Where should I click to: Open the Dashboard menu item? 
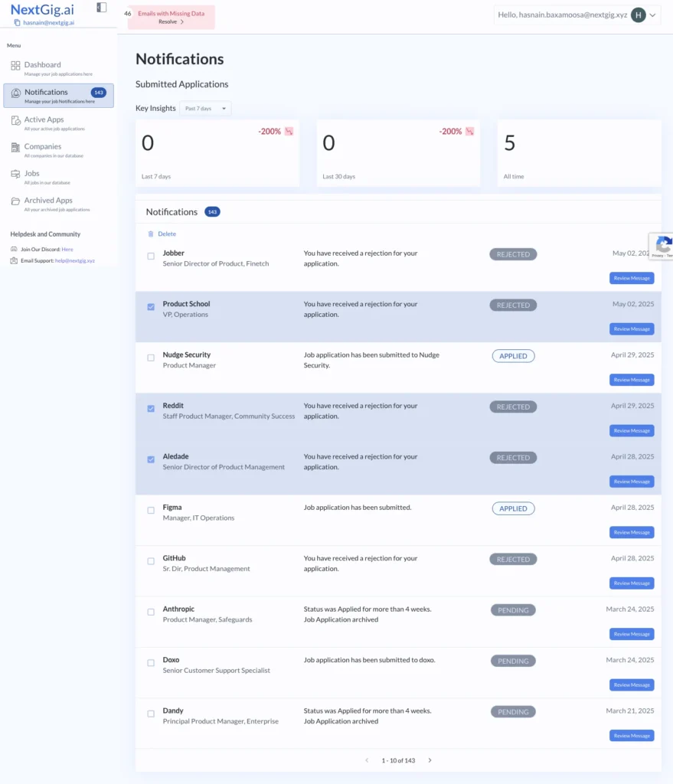(58, 68)
